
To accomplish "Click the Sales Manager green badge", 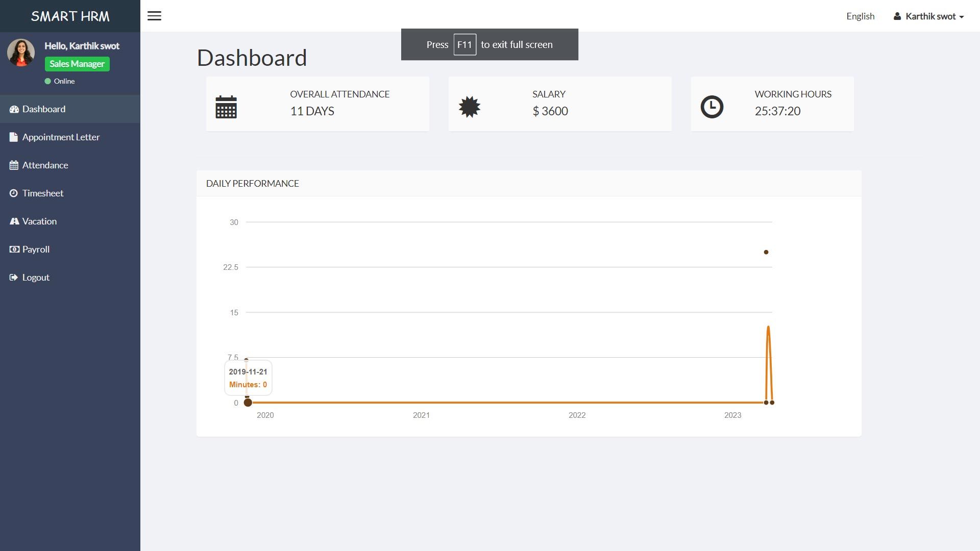I will click(77, 64).
